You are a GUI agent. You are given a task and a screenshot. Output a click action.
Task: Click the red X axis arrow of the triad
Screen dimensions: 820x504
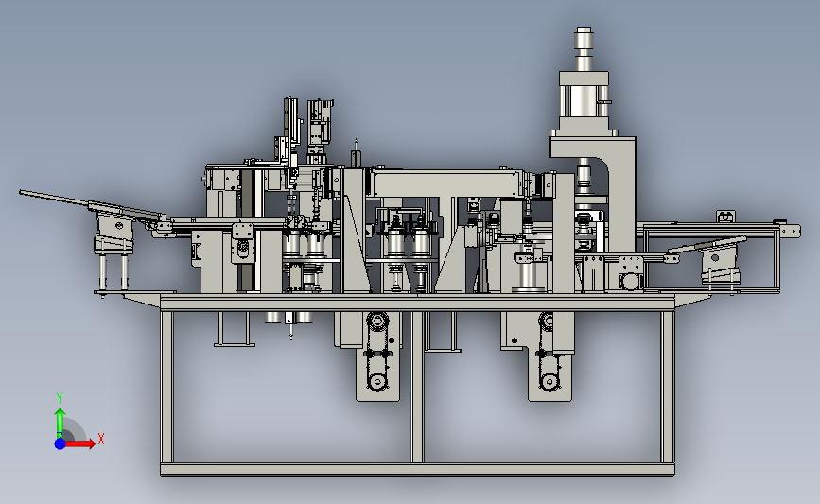click(x=80, y=443)
